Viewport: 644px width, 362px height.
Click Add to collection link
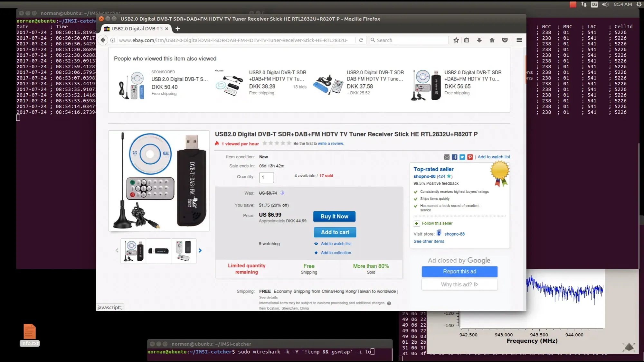[x=336, y=253]
